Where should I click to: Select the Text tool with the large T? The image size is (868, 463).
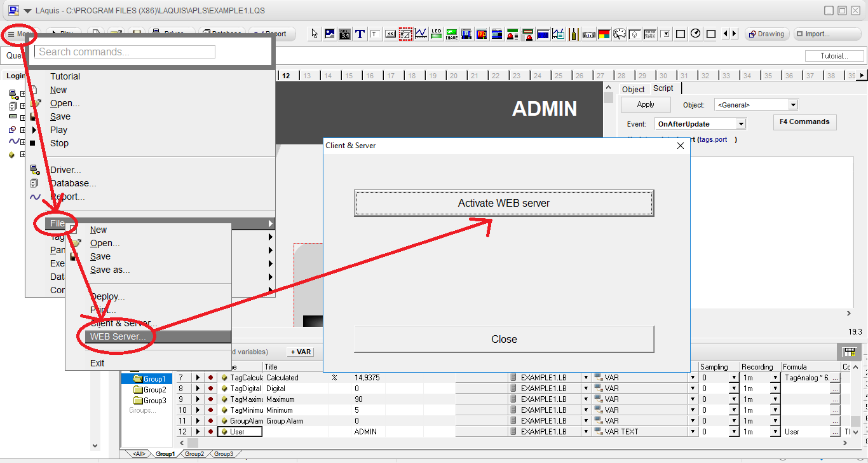360,34
